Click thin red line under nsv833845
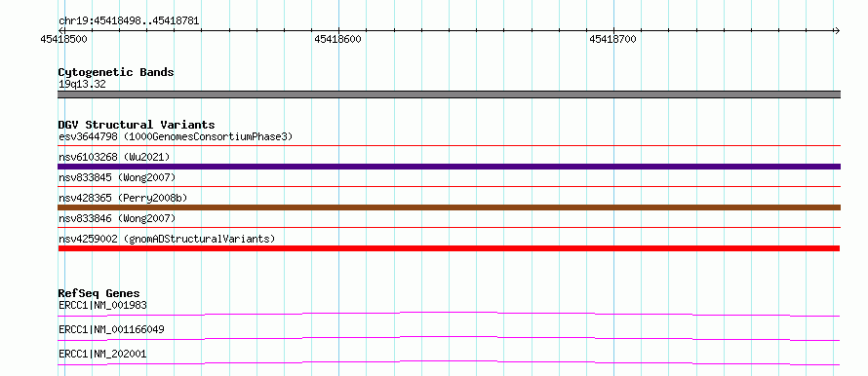Screen dimensions: 868x376 click(x=449, y=187)
